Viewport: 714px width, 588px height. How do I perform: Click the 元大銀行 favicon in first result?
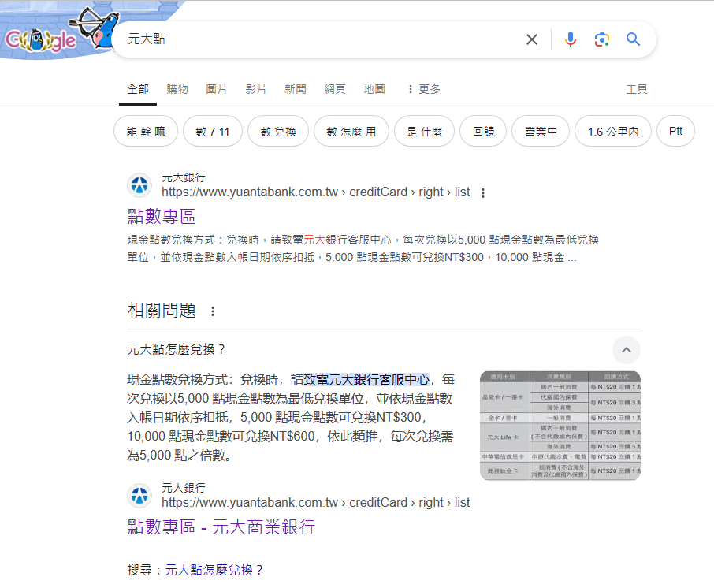point(139,185)
